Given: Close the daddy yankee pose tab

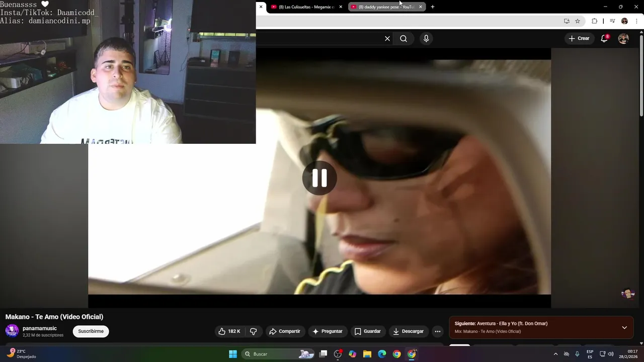Looking at the screenshot, I should [x=421, y=7].
